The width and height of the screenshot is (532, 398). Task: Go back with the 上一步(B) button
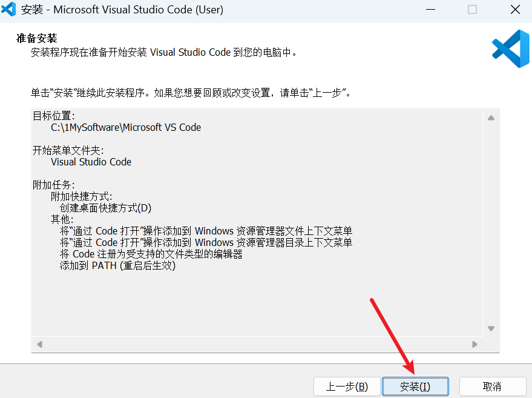(347, 386)
